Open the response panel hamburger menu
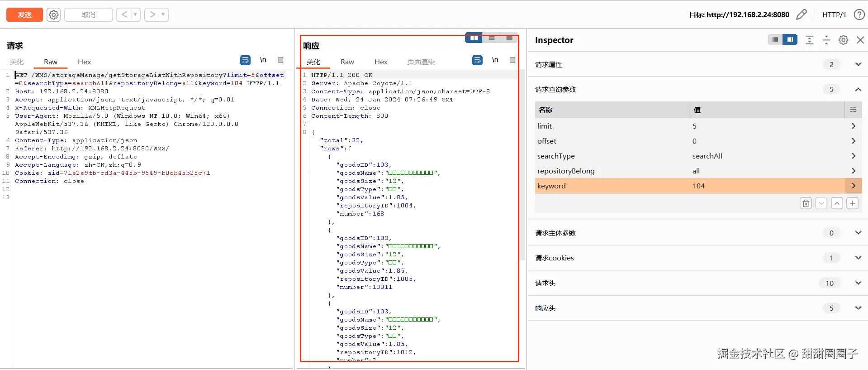This screenshot has height=370, width=868. [x=512, y=60]
